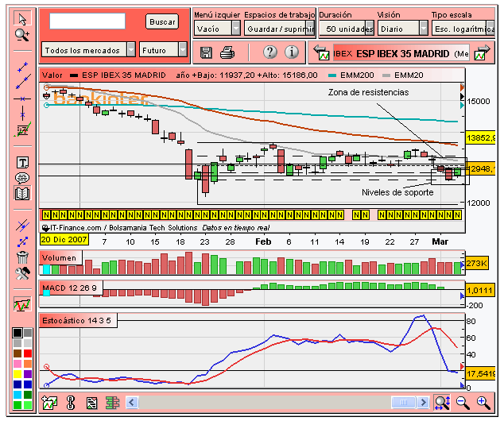This screenshot has height=421, width=504.
Task: Open the question mark help icon
Action: click(x=270, y=52)
